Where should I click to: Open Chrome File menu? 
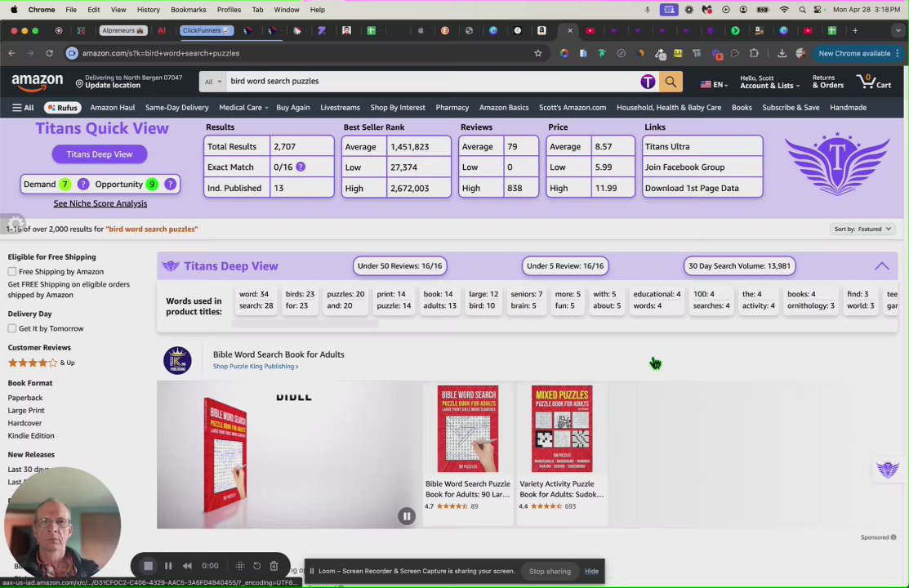pyautogui.click(x=71, y=10)
